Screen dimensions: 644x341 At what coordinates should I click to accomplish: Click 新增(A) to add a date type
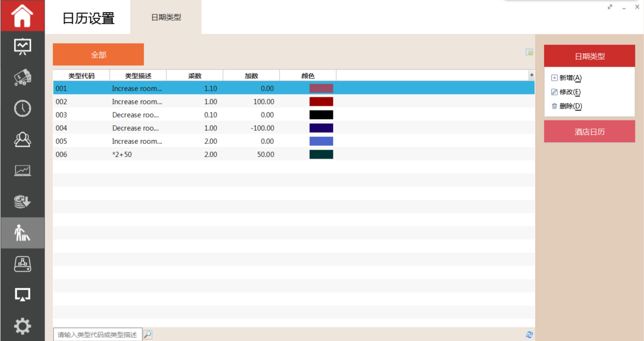570,78
